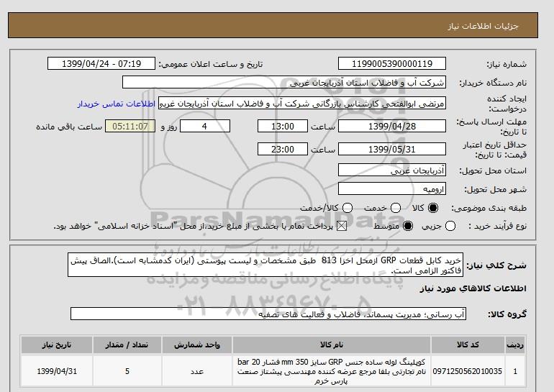Click the quantity cell showing 5
This screenshot has height=392, width=554.
point(127,372)
